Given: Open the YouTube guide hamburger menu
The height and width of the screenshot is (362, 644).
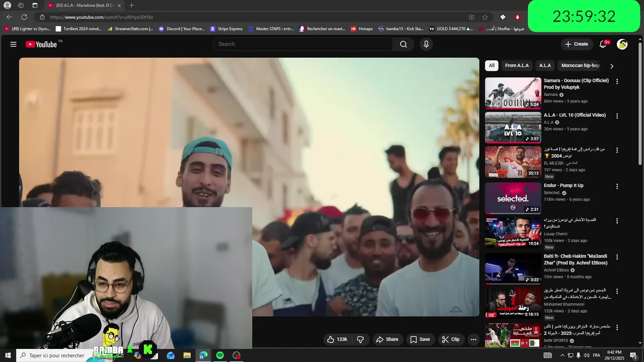Looking at the screenshot, I should 14,44.
